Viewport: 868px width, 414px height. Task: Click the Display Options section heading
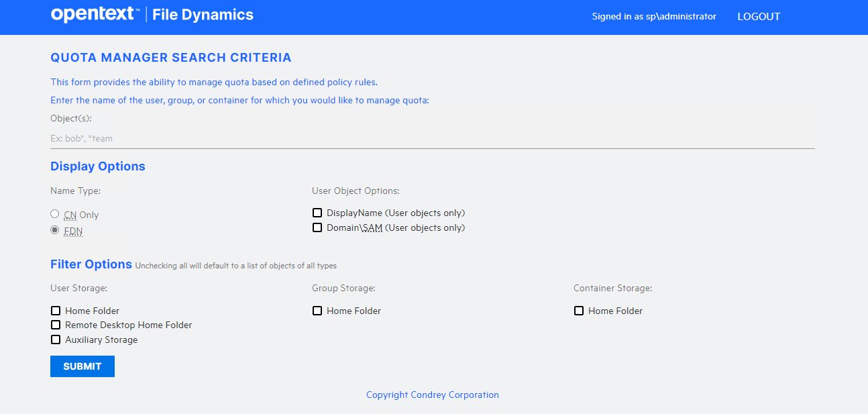coord(98,166)
